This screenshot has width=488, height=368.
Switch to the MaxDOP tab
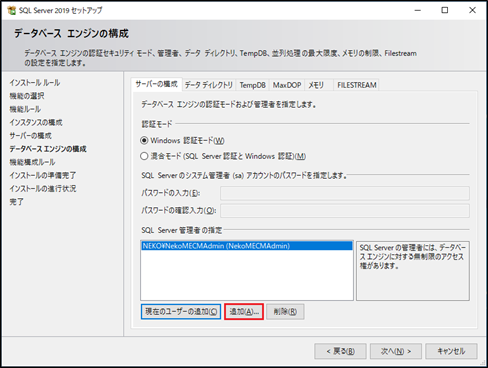[x=287, y=85]
